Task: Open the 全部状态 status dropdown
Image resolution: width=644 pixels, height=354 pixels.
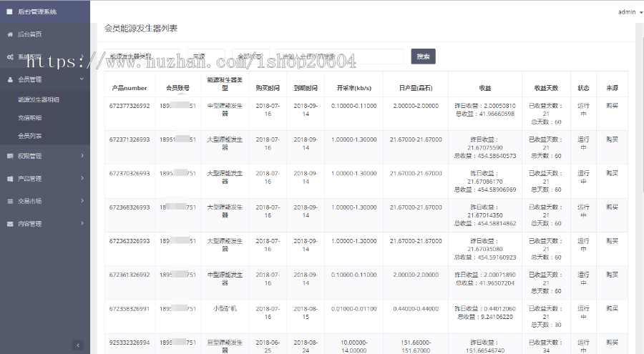Action: (252, 56)
